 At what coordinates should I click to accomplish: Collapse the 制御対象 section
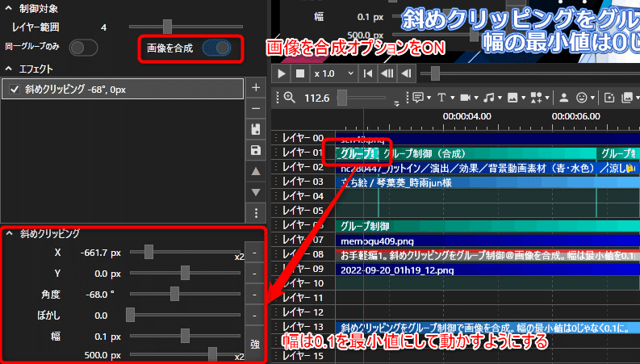pyautogui.click(x=9, y=8)
